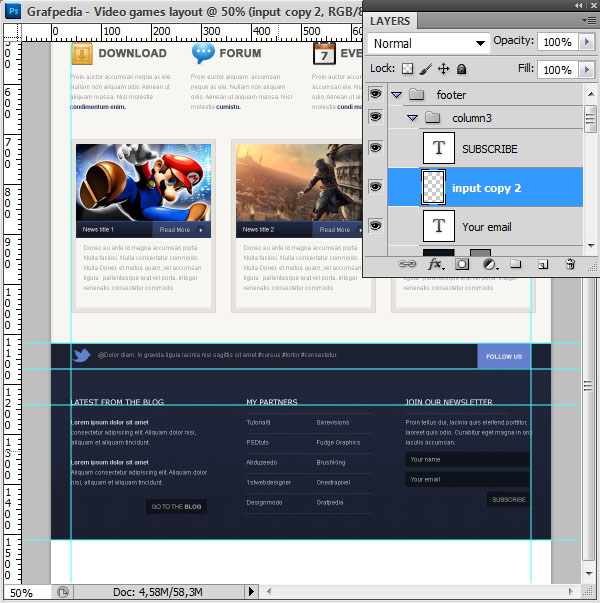Select the SUBSCRIBE layer

[x=485, y=148]
